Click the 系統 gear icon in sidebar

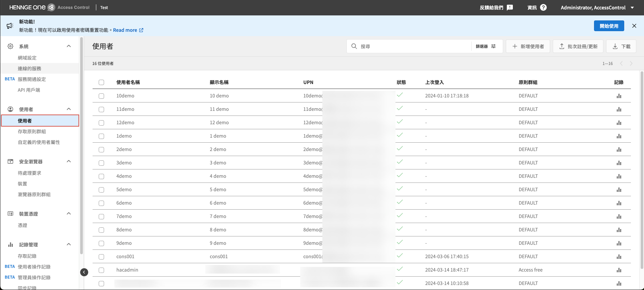10,46
